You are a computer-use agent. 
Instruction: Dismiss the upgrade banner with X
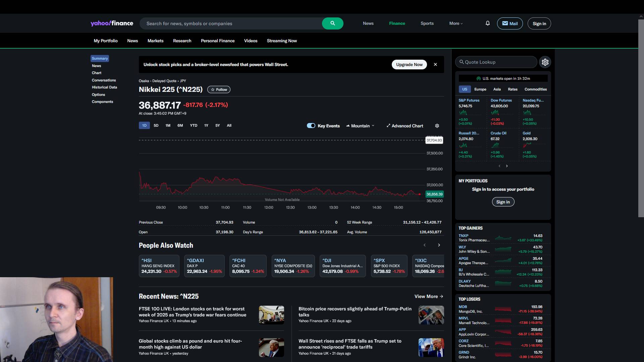(x=435, y=64)
